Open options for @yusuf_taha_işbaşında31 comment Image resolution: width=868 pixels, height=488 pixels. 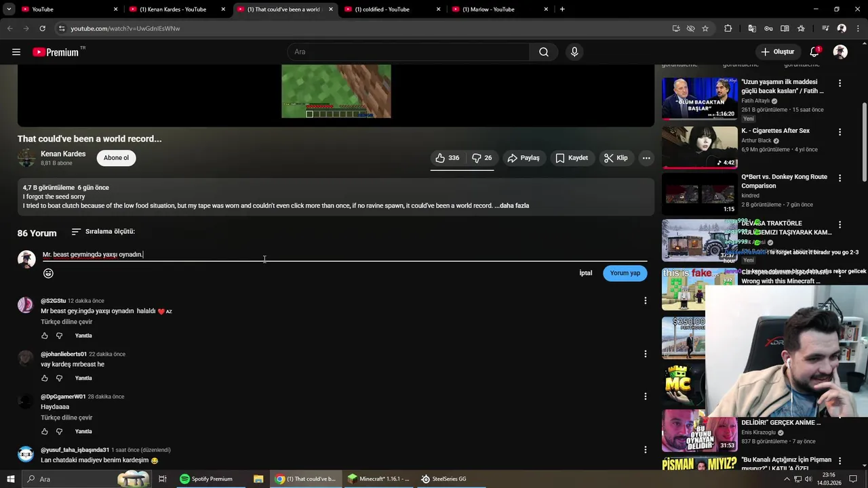point(645,449)
